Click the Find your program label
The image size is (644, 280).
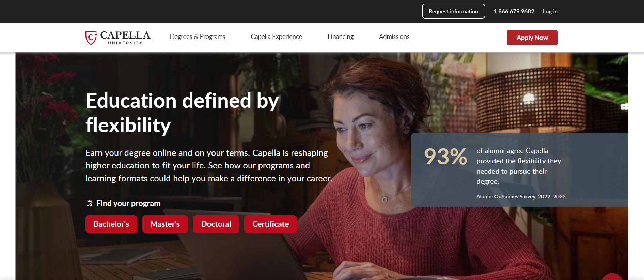point(128,203)
